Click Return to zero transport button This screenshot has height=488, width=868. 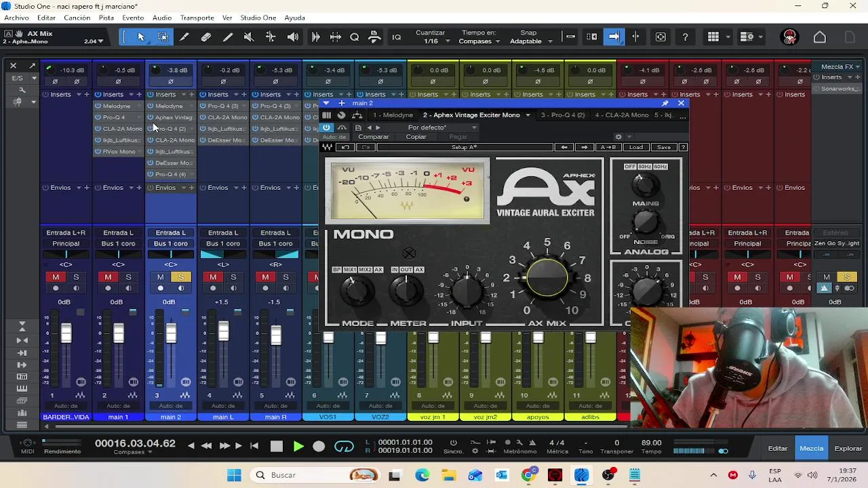(254, 446)
